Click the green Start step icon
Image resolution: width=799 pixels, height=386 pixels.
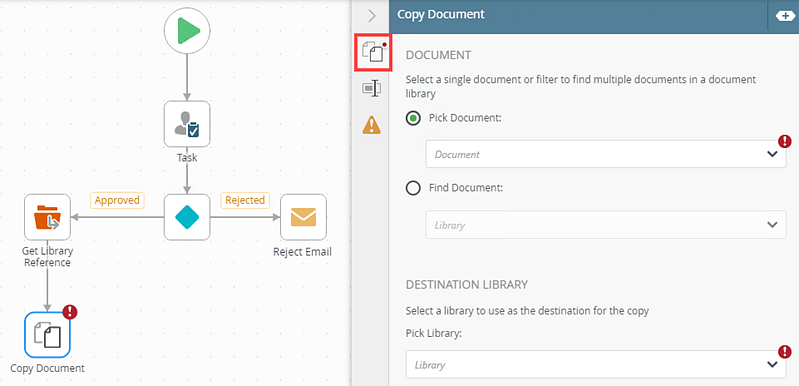click(187, 31)
